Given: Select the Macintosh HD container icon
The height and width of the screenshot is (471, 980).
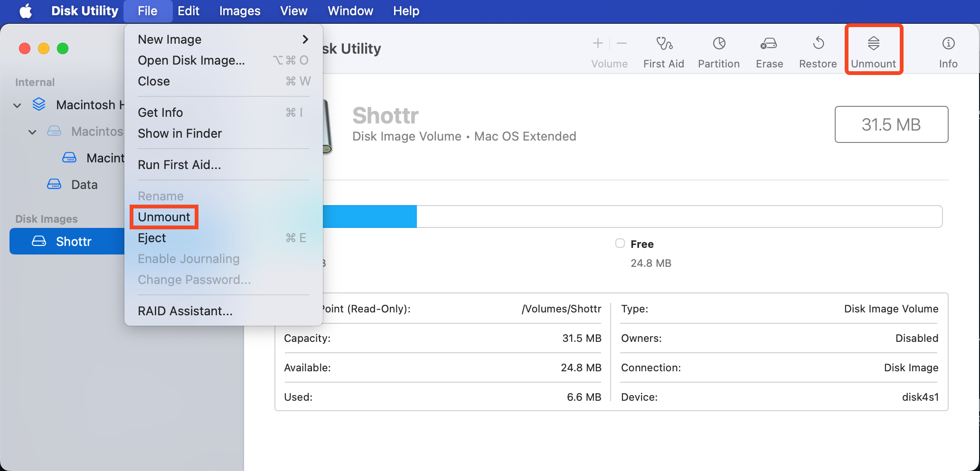Looking at the screenshot, I should click(39, 104).
